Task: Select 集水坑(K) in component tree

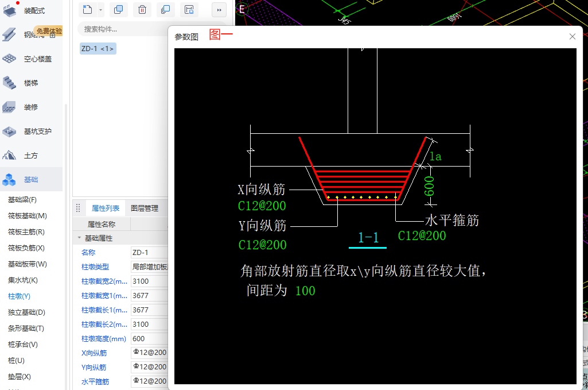Action: click(x=23, y=280)
